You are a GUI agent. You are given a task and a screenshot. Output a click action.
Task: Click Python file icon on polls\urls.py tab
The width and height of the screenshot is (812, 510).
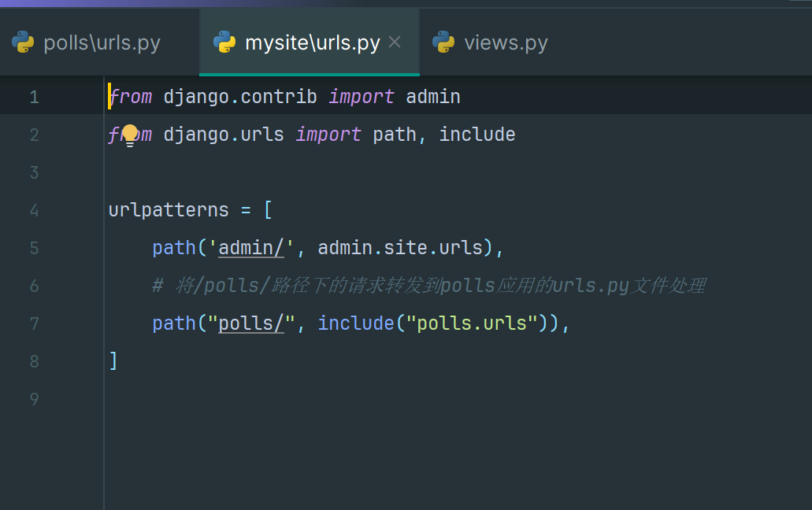[23, 42]
